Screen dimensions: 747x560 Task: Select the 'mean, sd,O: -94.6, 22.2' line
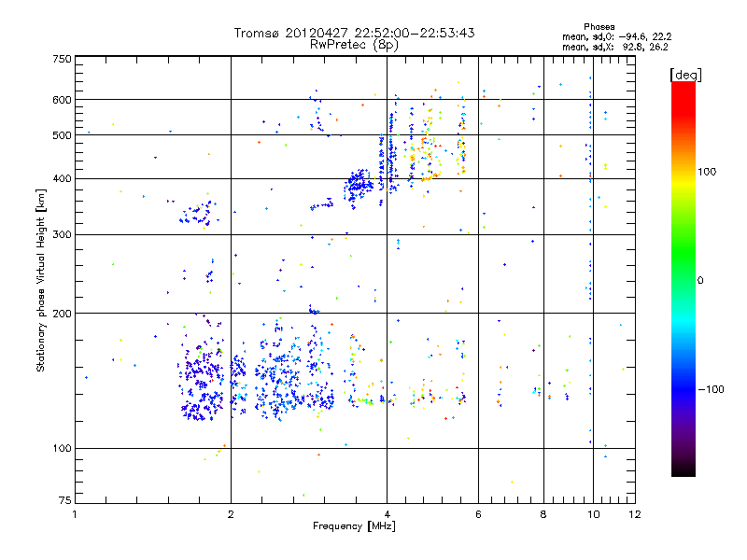tap(617, 36)
